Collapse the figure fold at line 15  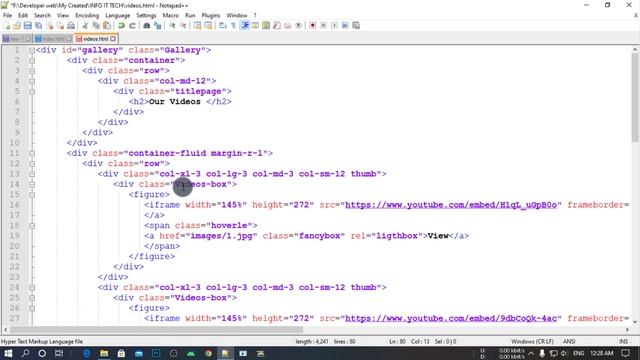[32, 195]
